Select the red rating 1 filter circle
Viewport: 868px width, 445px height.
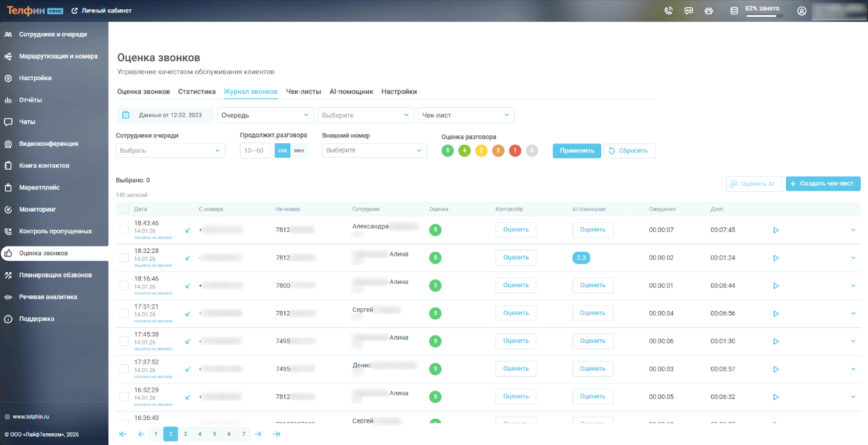pos(515,151)
